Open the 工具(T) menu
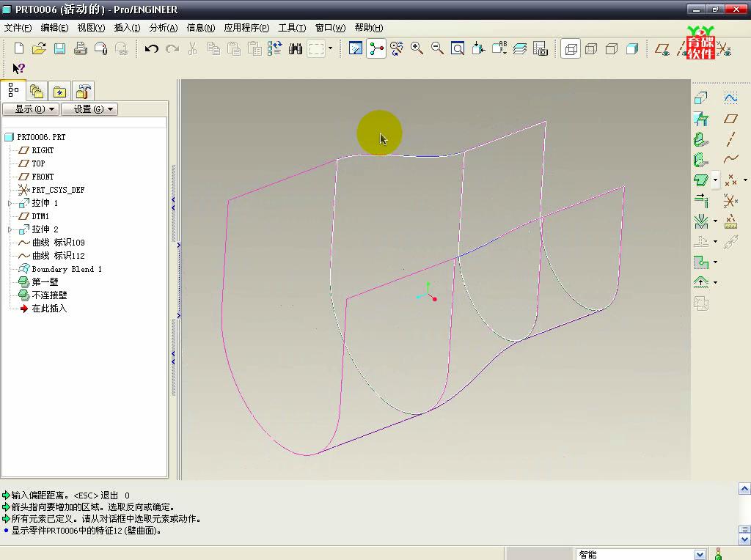The height and width of the screenshot is (560, 751). coord(292,28)
